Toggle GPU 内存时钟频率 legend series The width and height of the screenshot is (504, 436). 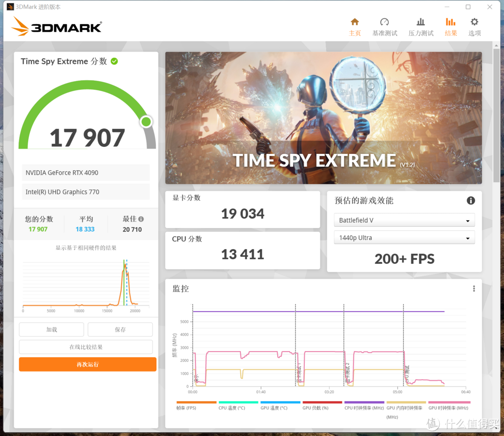[406, 410]
